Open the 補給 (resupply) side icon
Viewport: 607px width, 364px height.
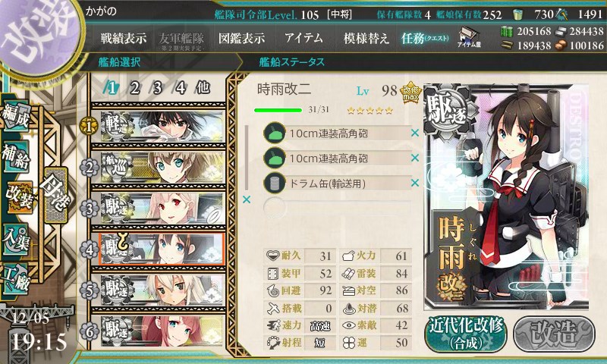tap(16, 156)
